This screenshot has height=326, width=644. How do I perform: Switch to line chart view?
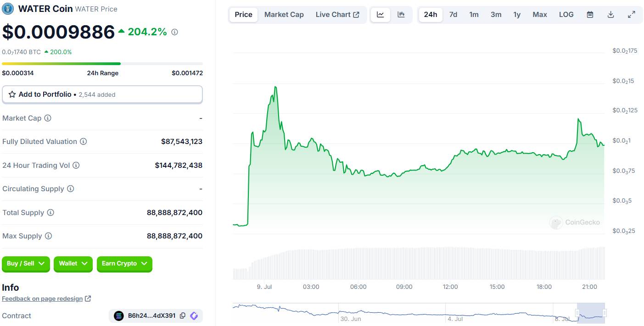[x=381, y=15]
